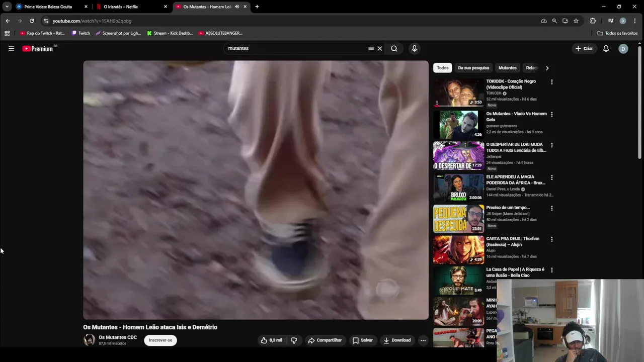Click the Download button
This screenshot has height=362, width=644.
coord(397,340)
